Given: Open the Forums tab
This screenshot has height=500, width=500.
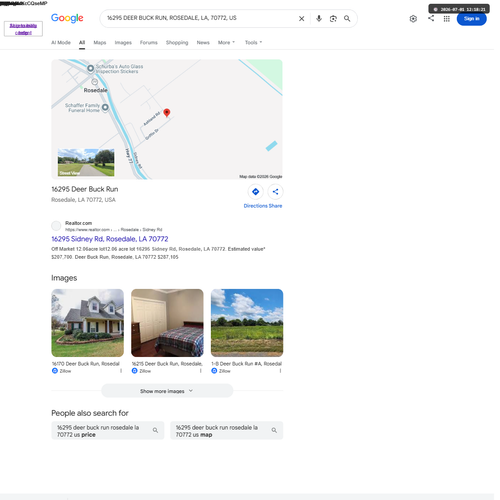Looking at the screenshot, I should point(149,43).
